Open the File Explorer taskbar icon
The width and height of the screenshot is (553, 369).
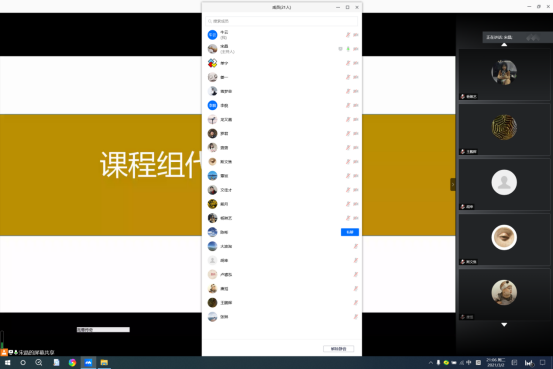(x=104, y=362)
